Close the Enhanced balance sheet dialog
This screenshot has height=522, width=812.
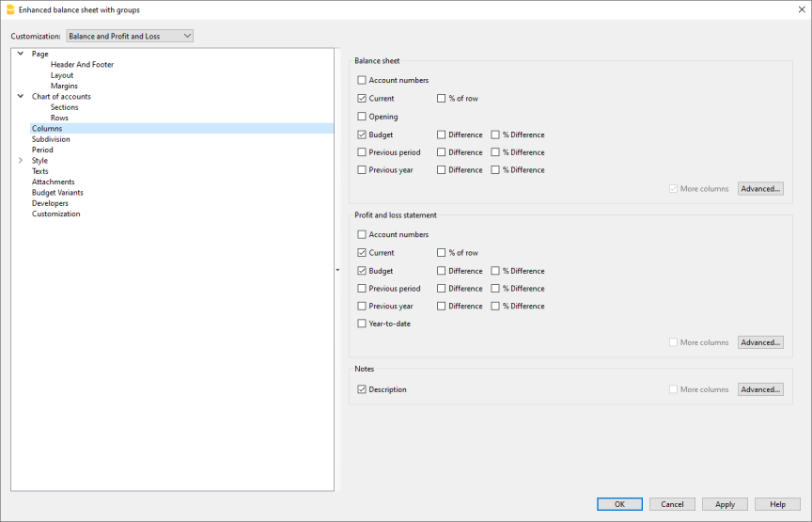pos(801,9)
